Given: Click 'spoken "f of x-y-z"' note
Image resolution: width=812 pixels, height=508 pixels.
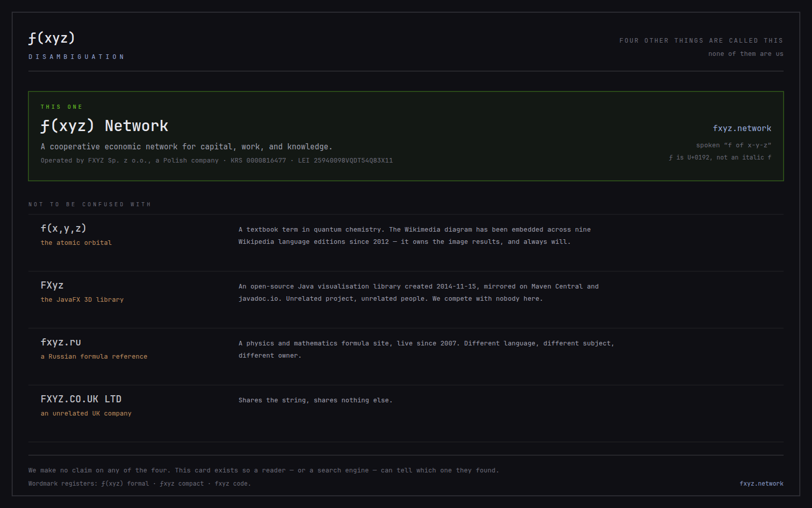Looking at the screenshot, I should (x=733, y=145).
